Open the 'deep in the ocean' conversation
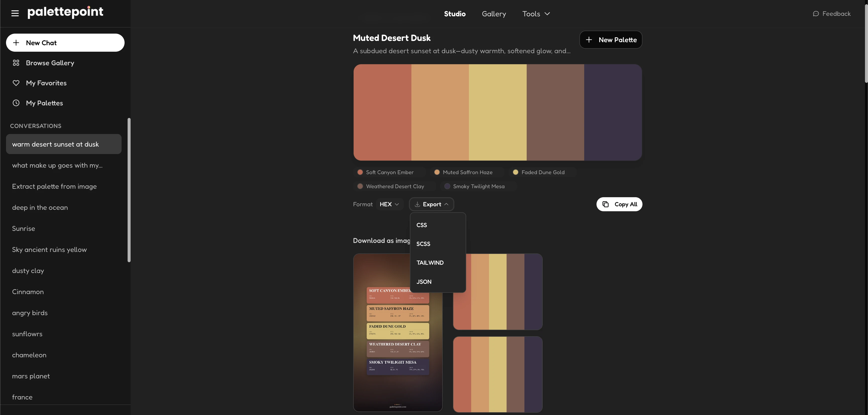The height and width of the screenshot is (415, 868). coord(40,207)
